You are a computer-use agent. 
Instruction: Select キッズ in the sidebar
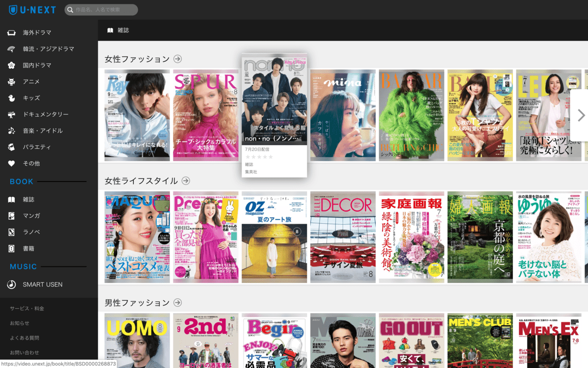click(31, 98)
